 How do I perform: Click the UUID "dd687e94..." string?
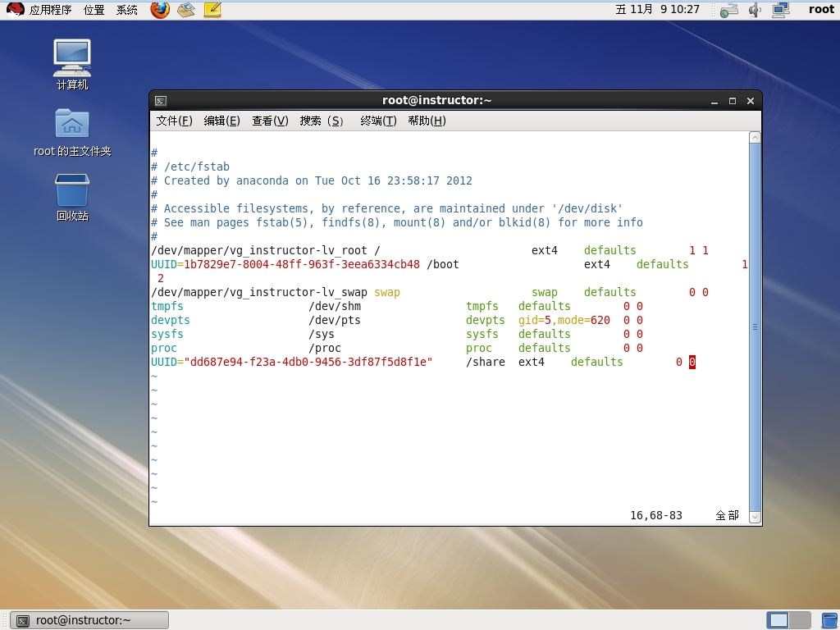[x=308, y=362]
